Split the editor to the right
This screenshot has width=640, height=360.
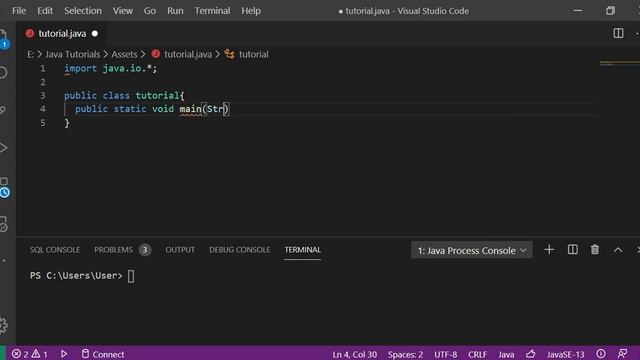[618, 33]
